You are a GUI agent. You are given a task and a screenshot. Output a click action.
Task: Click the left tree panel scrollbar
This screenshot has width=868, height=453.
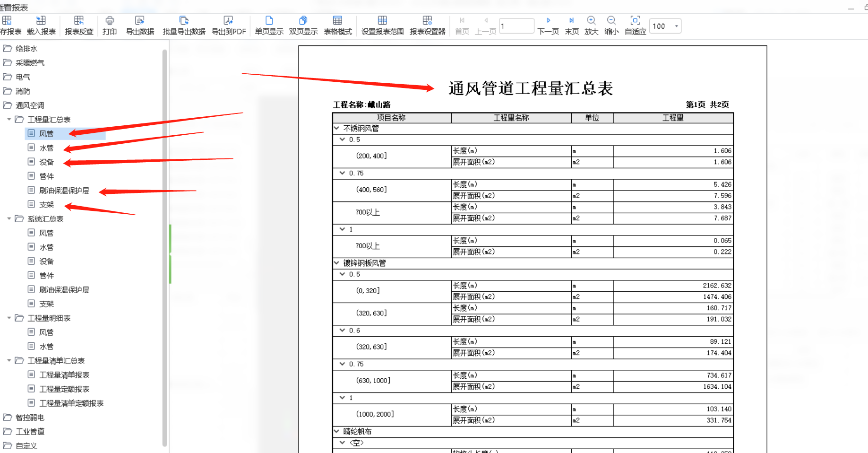pyautogui.click(x=164, y=247)
